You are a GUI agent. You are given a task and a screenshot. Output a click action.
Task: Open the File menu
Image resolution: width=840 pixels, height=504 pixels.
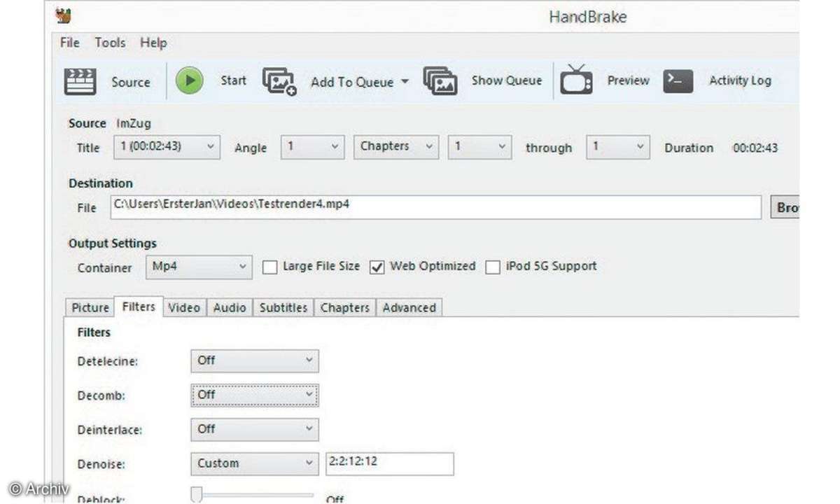[x=70, y=43]
